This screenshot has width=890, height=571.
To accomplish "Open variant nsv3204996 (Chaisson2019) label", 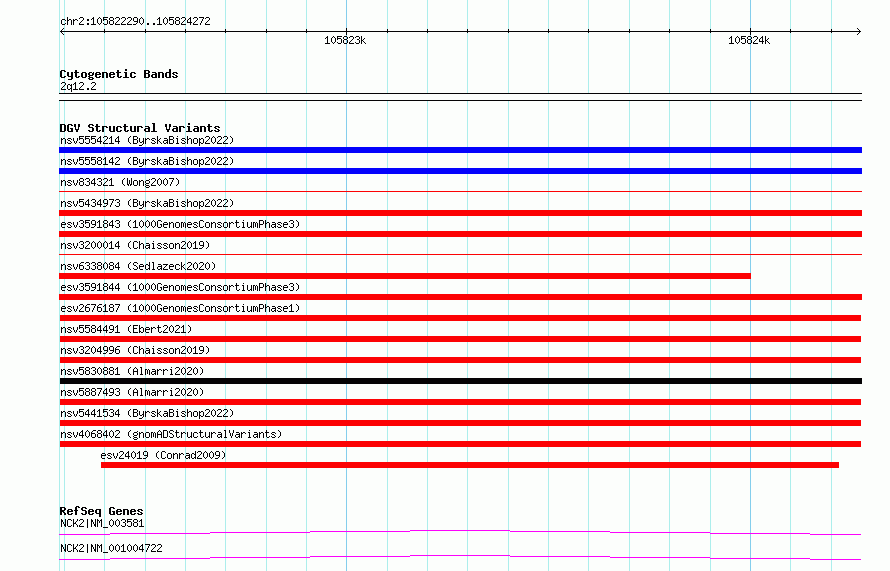I will [x=135, y=350].
